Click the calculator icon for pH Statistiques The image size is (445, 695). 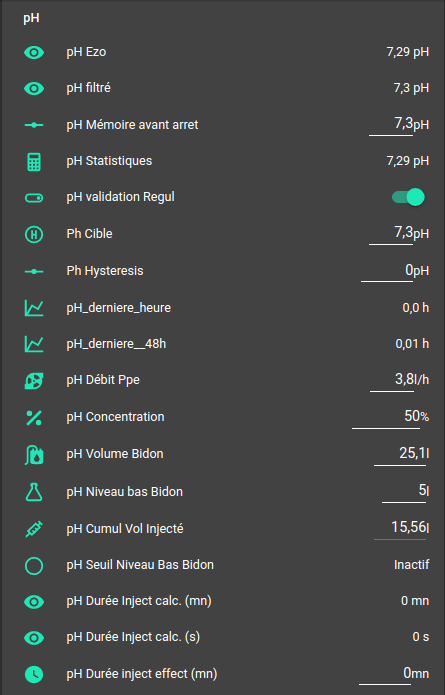(34, 161)
